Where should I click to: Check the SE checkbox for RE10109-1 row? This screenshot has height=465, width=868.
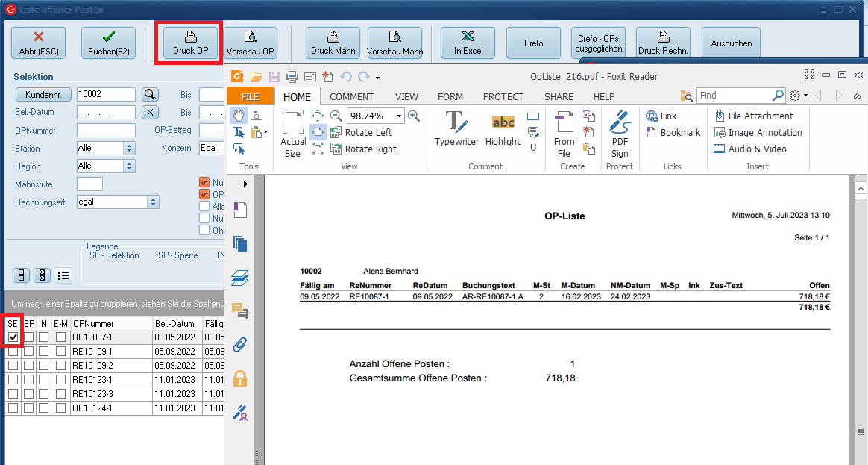13,352
